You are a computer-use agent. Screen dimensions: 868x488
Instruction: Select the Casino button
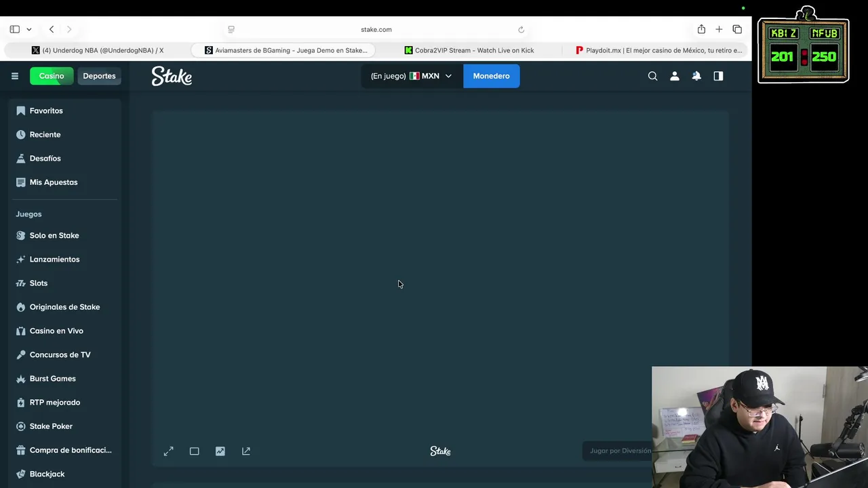point(52,76)
